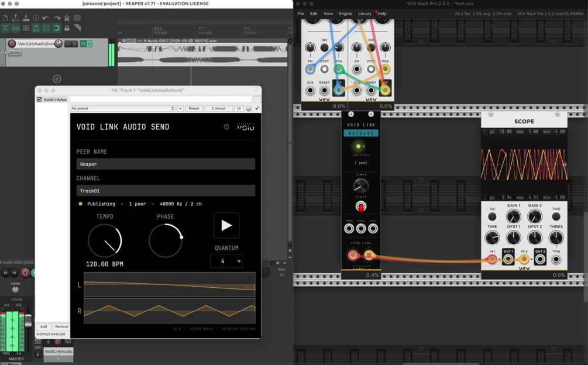Toggle item grouping link icon in REAPER
This screenshot has width=588, height=365.
pyautogui.click(x=16, y=28)
